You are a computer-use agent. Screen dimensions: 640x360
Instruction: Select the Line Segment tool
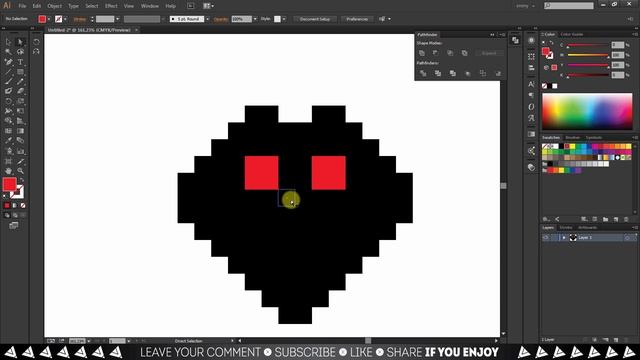click(x=8, y=72)
